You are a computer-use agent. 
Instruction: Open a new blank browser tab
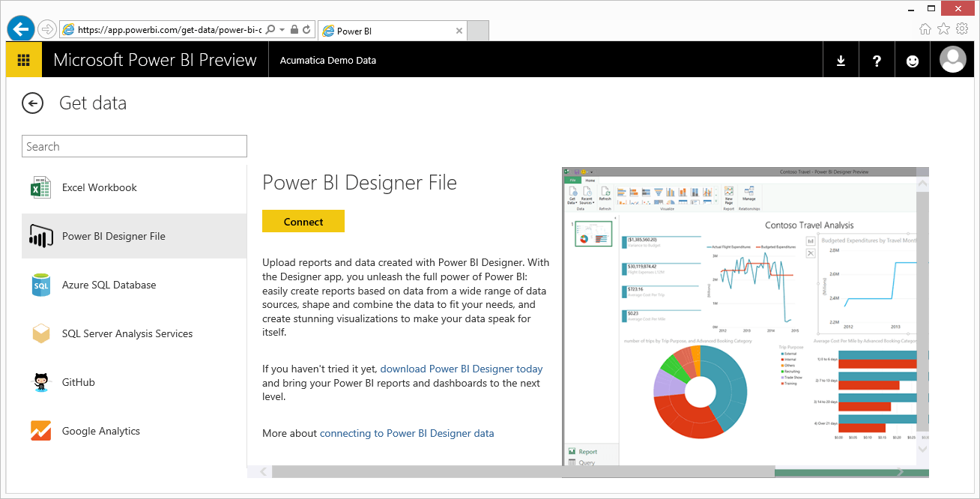click(478, 31)
